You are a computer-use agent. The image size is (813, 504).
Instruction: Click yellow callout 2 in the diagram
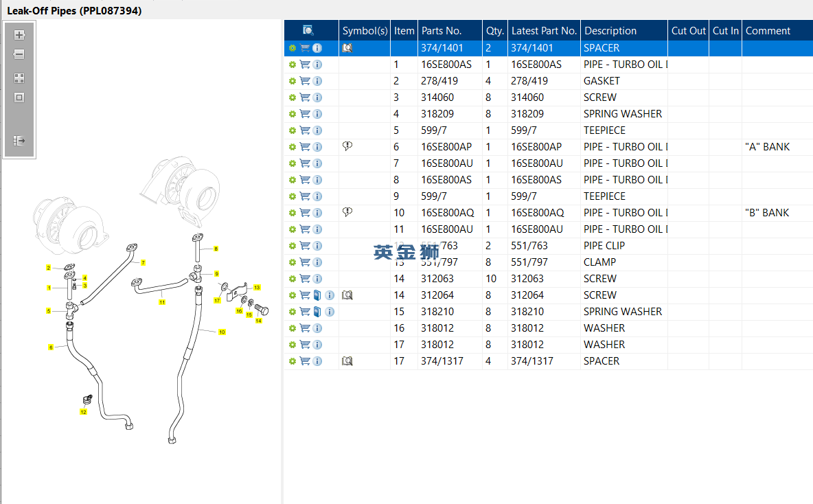click(48, 268)
